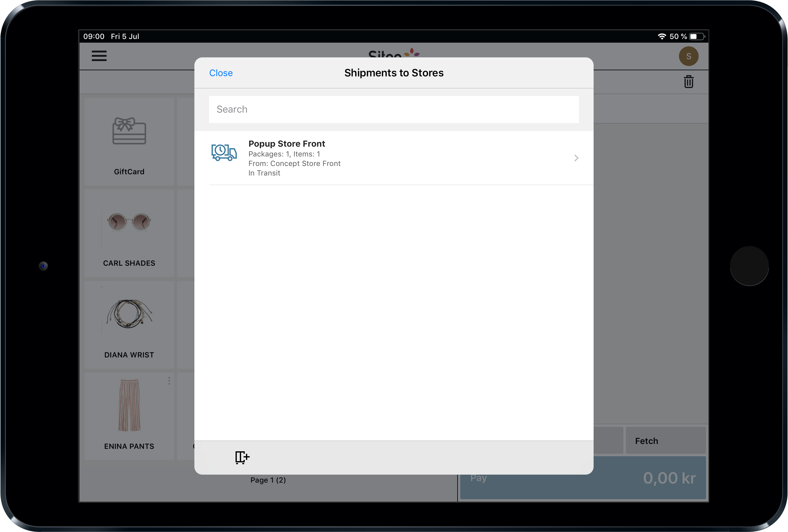The image size is (788, 532).
Task: Open the hamburger menu
Action: pos(99,56)
